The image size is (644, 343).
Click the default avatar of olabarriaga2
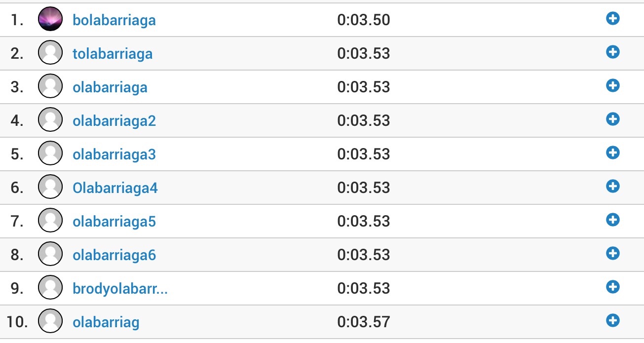tap(50, 120)
